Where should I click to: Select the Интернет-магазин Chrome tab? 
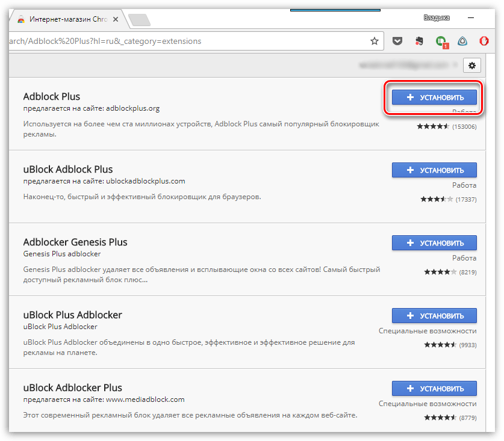tap(65, 19)
